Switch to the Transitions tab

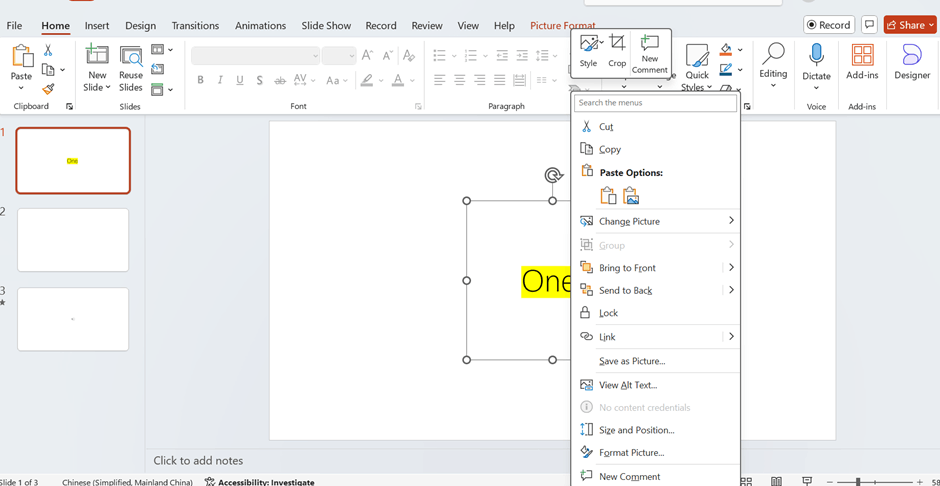195,26
